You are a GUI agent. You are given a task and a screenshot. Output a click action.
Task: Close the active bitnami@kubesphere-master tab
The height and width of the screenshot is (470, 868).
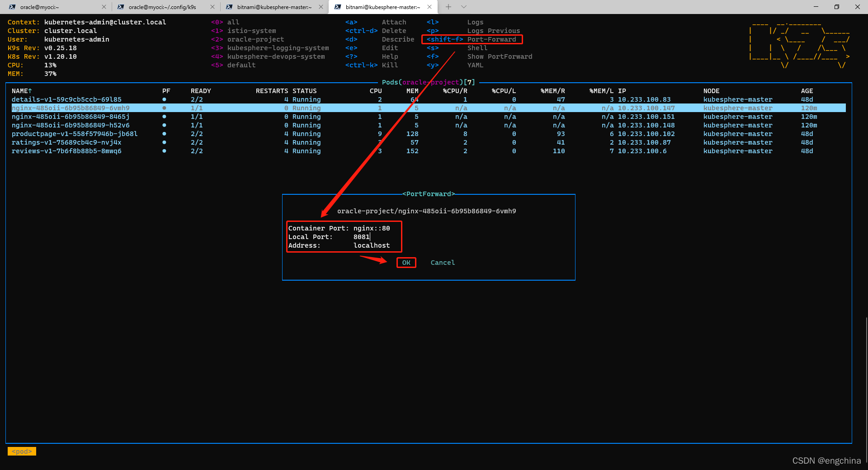point(429,7)
